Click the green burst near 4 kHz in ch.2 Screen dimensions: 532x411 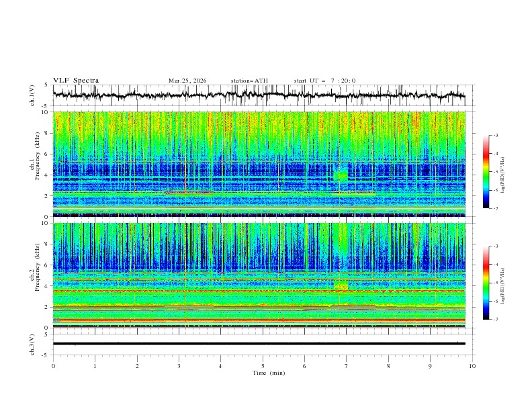pos(341,285)
